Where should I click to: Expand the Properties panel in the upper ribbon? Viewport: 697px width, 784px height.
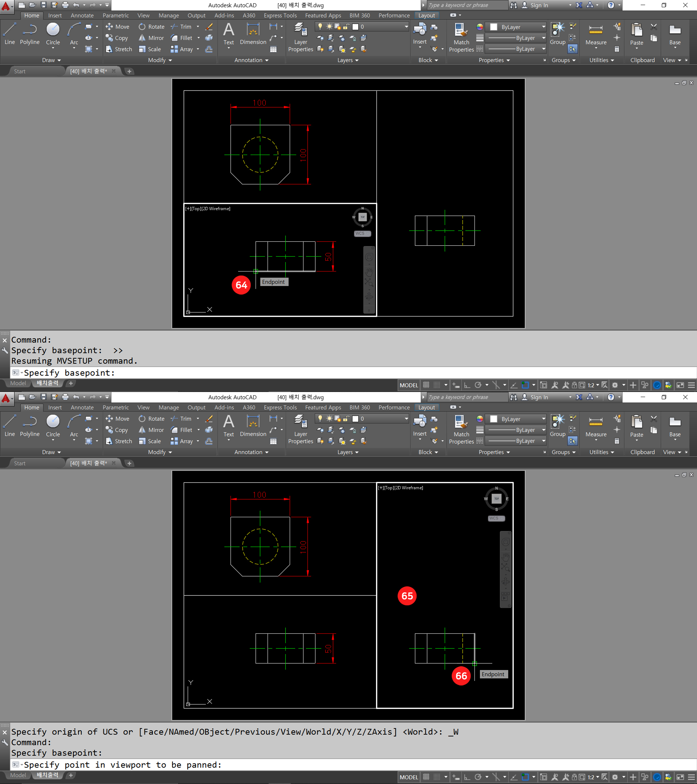(x=494, y=60)
